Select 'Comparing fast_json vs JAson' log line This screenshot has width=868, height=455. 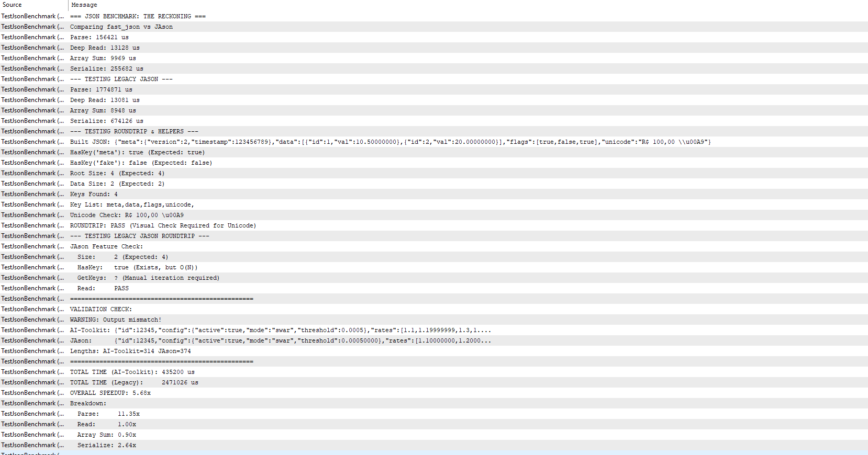click(434, 27)
